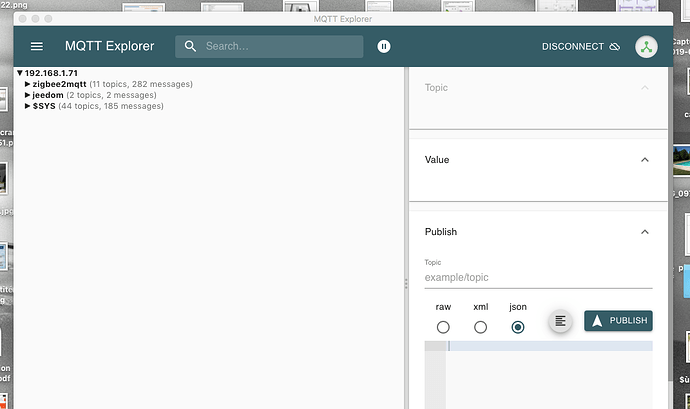Viewport: 690px width, 409px height.
Task: Select the 192.168.1.71 root label
Action: click(51, 73)
